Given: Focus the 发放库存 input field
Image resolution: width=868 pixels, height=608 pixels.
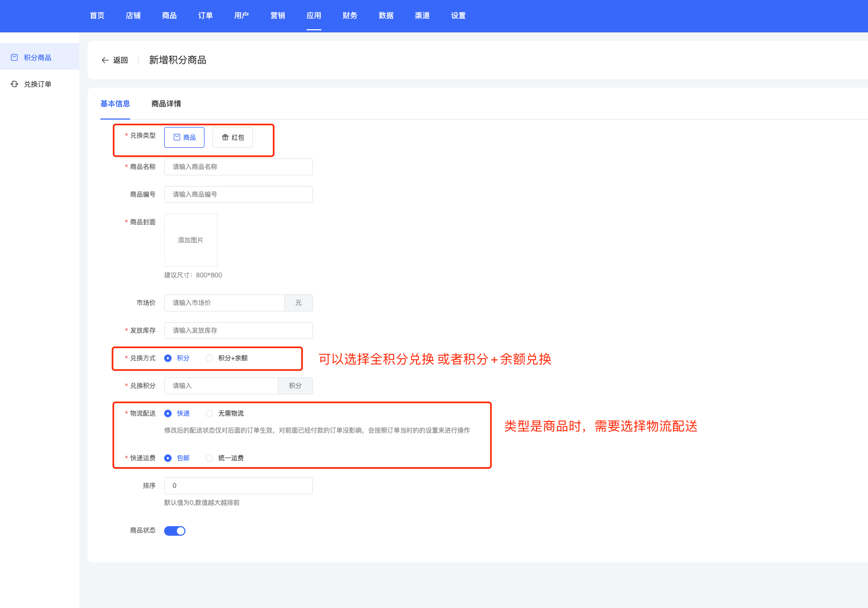Looking at the screenshot, I should [x=239, y=331].
